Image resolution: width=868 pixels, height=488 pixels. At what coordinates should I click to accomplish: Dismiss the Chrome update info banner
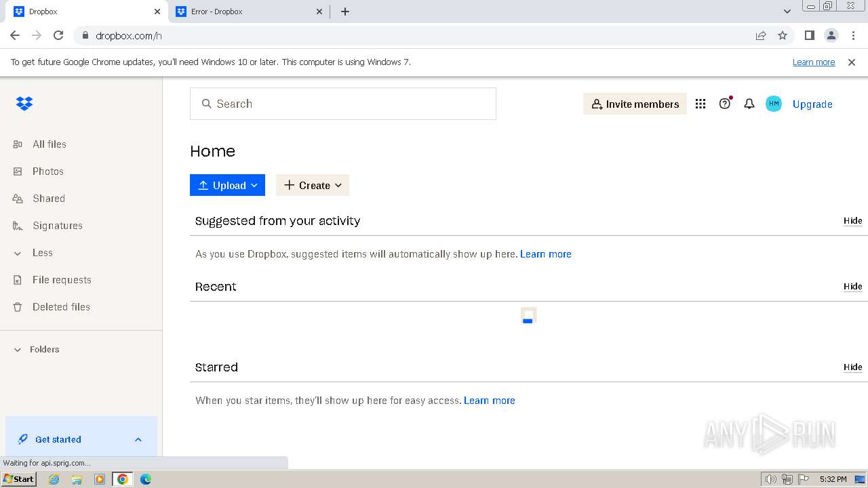852,62
